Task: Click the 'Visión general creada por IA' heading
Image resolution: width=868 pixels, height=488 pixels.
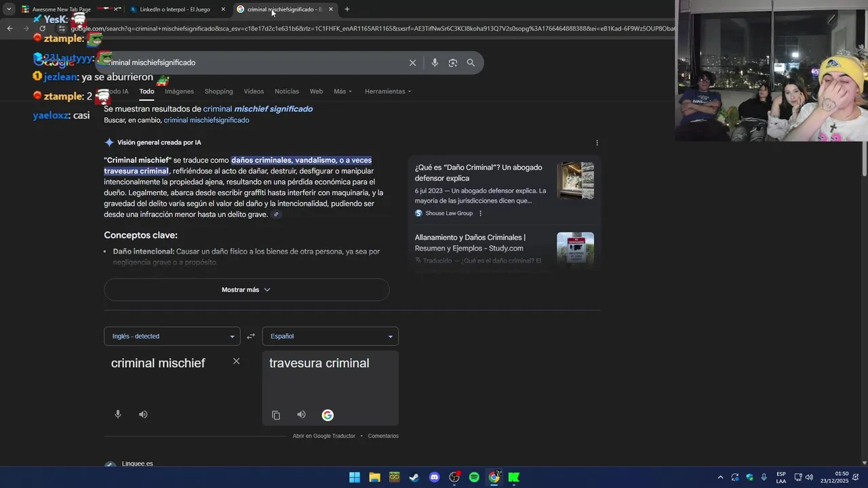Action: (x=159, y=142)
